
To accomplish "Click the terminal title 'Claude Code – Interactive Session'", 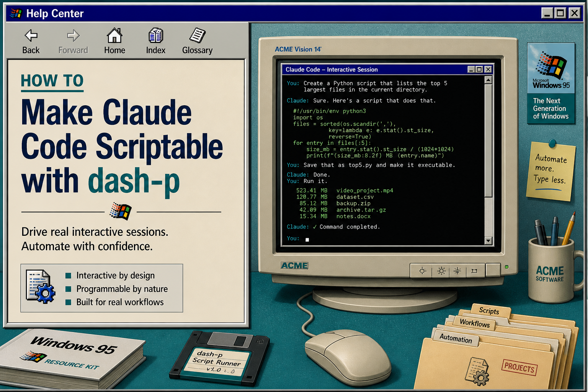I will coord(332,69).
